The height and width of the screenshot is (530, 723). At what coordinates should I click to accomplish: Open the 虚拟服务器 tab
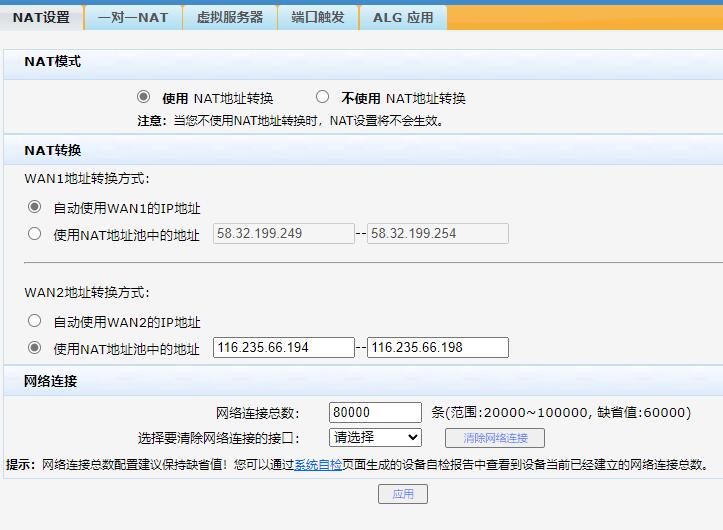(x=230, y=18)
